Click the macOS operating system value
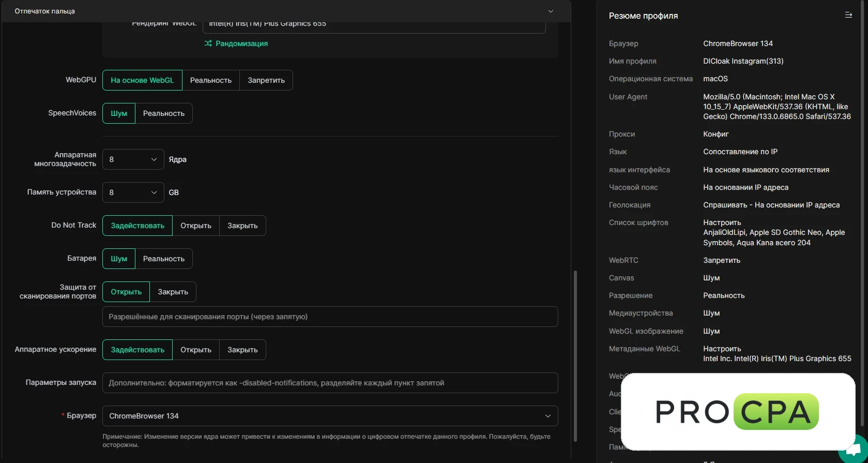This screenshot has height=463, width=868. [715, 79]
